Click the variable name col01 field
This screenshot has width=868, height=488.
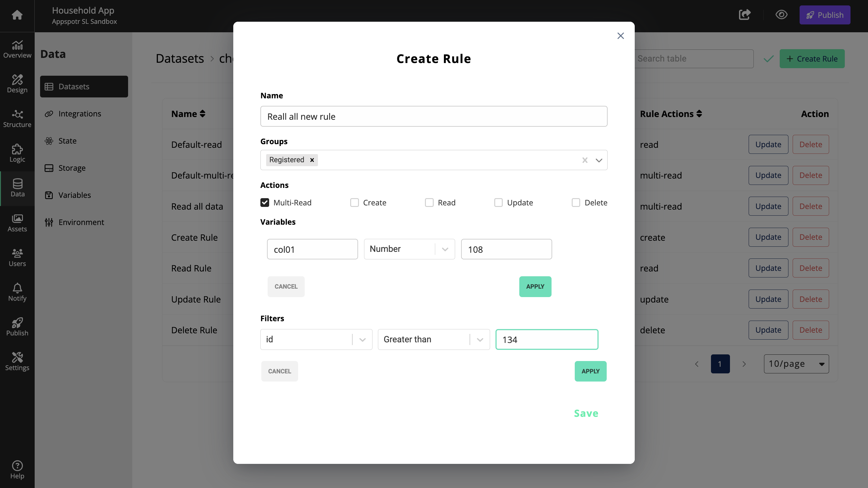[x=312, y=249]
